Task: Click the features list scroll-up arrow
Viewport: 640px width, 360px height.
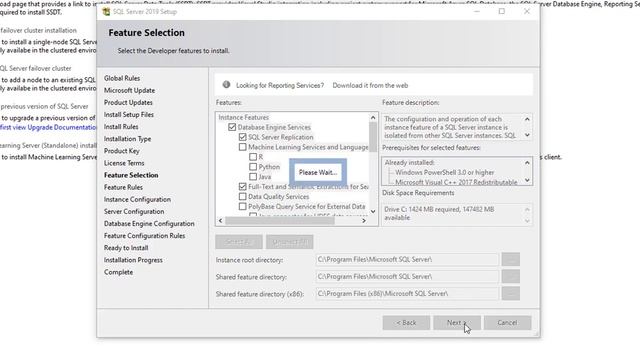Action: click(x=373, y=118)
